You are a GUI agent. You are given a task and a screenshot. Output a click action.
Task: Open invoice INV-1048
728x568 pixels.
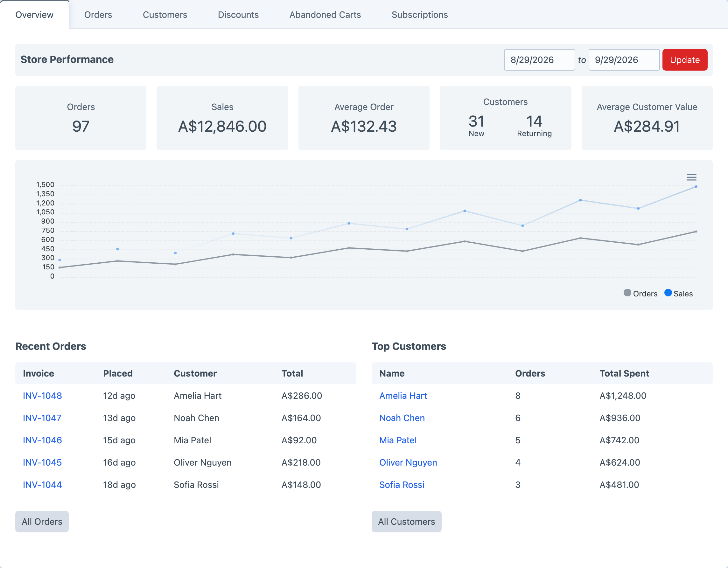tap(42, 395)
